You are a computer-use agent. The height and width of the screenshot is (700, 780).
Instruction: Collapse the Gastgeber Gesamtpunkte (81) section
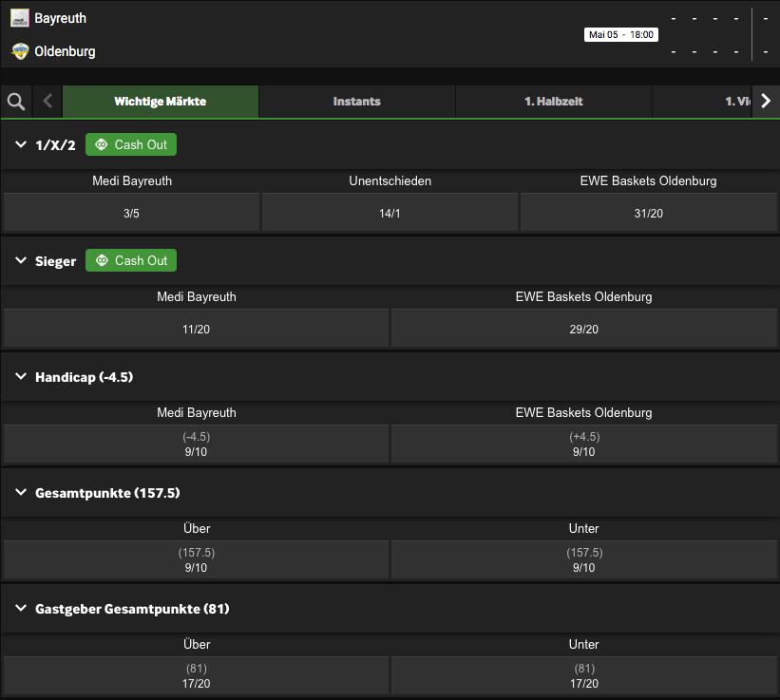(21, 608)
